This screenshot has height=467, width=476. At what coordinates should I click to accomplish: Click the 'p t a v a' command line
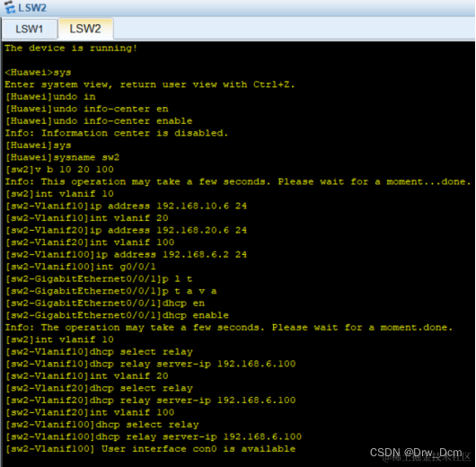point(110,291)
